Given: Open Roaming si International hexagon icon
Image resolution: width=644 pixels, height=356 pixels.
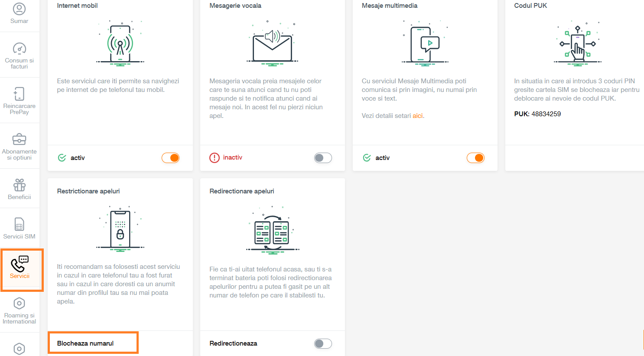Looking at the screenshot, I should (19, 303).
